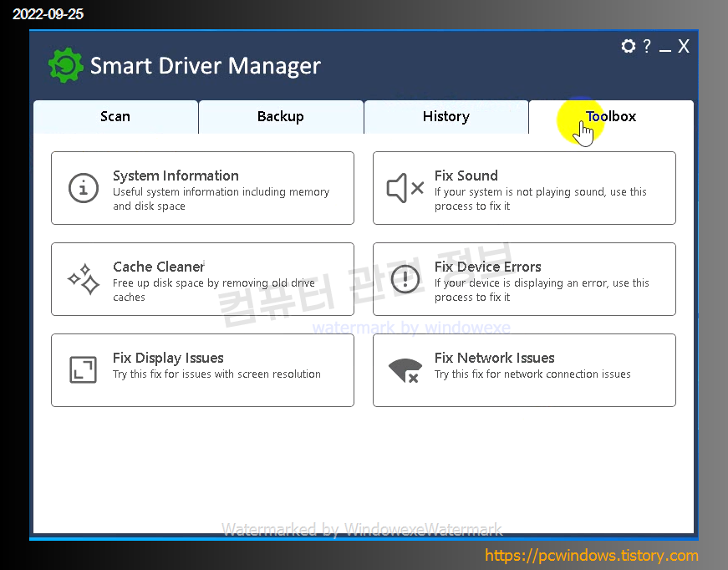The image size is (728, 570).
Task: Select the Toolbox tab
Action: (611, 116)
